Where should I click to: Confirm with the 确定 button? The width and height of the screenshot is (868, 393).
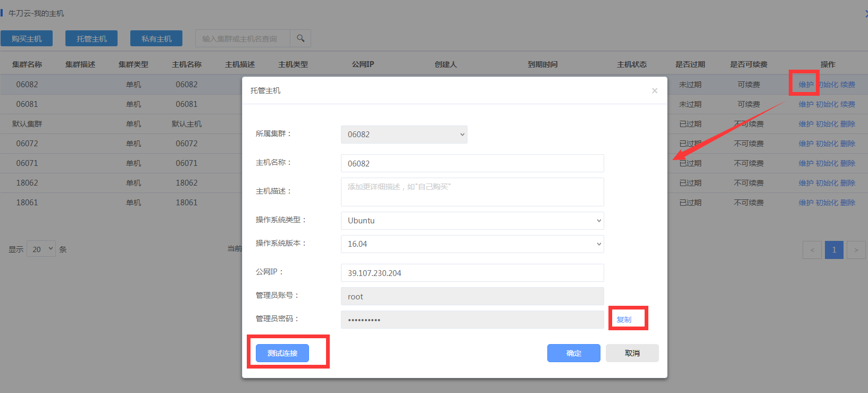574,353
